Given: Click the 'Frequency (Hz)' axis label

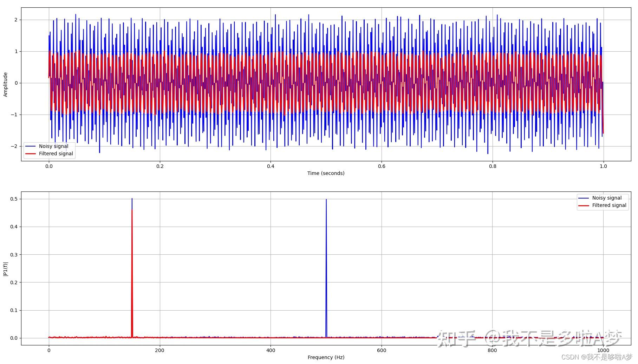Looking at the screenshot, I should [x=326, y=357].
